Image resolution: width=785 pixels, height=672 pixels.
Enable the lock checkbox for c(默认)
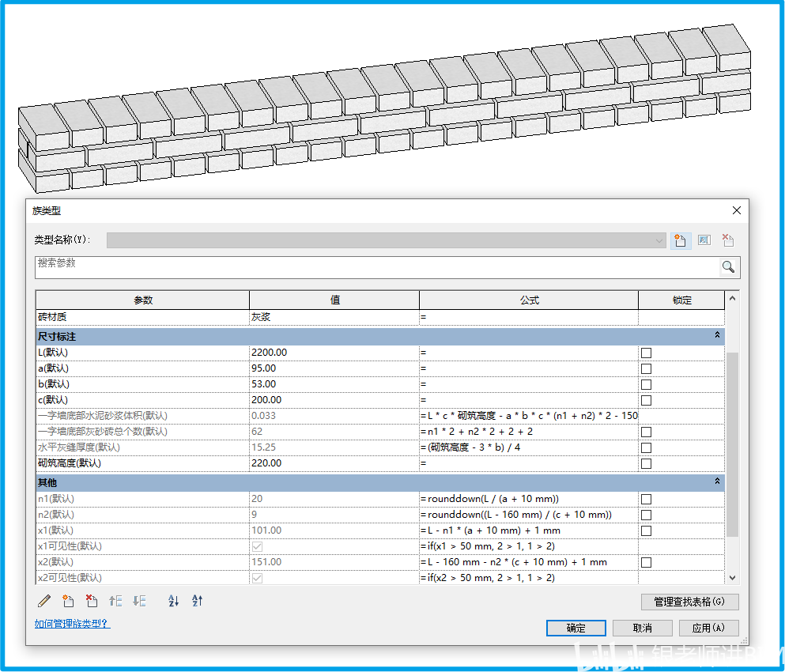(646, 400)
